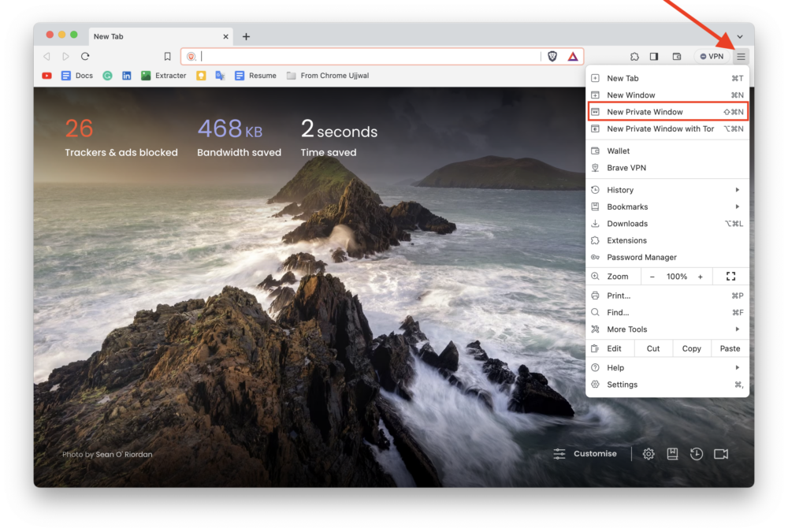Screen dimensions: 788x532
Task: Increase zoom with the plus control
Action: tap(700, 276)
